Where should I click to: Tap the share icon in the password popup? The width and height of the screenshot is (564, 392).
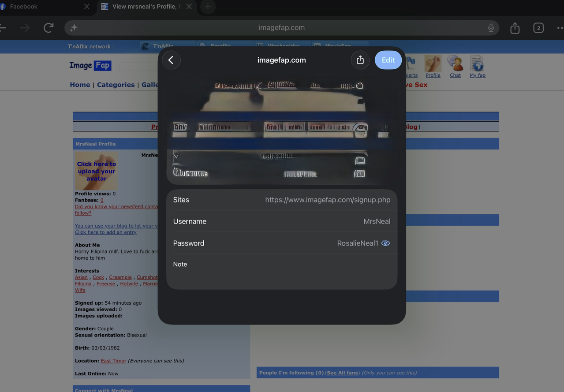pos(360,60)
